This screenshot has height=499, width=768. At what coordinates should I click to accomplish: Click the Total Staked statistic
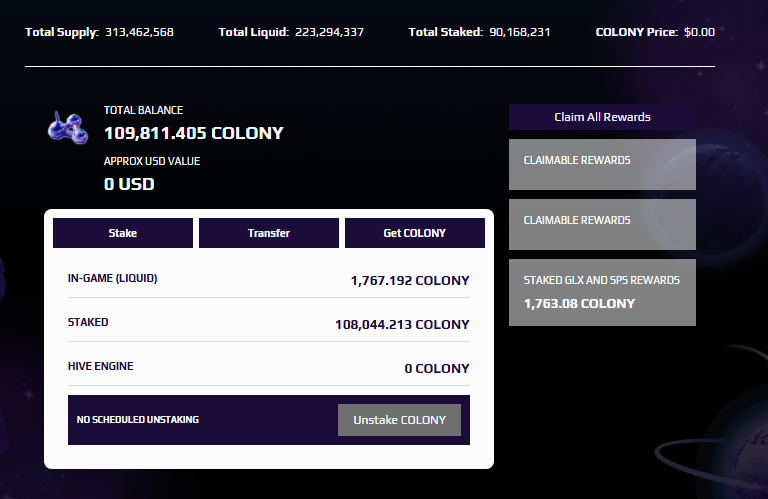[x=480, y=32]
